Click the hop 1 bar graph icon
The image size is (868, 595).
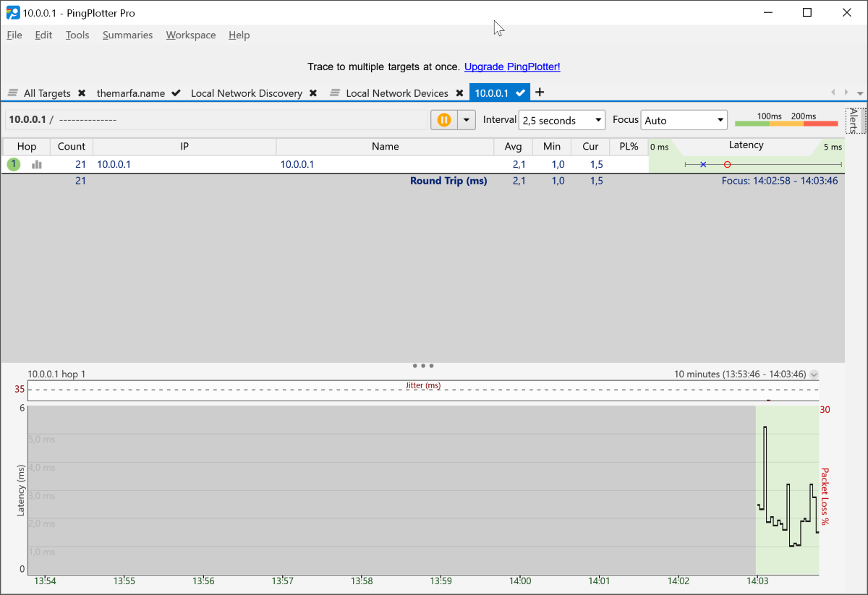pyautogui.click(x=37, y=165)
